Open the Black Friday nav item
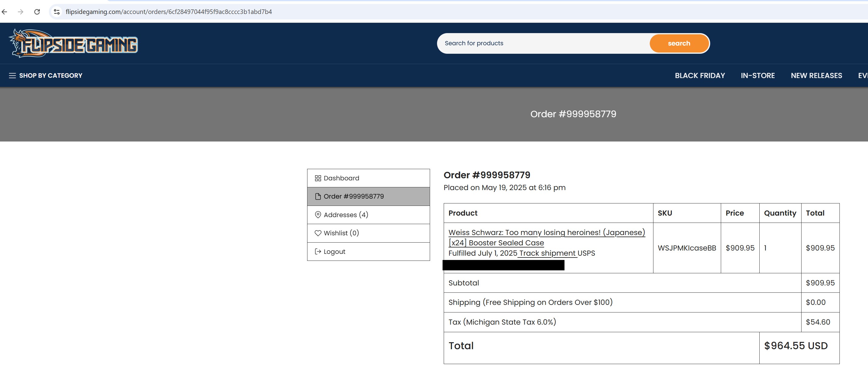 (x=700, y=76)
